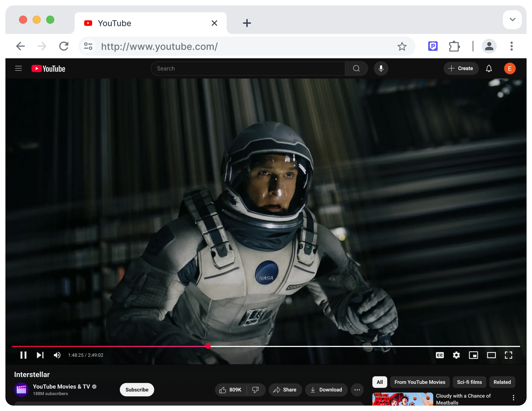This screenshot has height=411, width=532.
Task: Expand the tab search chevron
Action: (512, 19)
